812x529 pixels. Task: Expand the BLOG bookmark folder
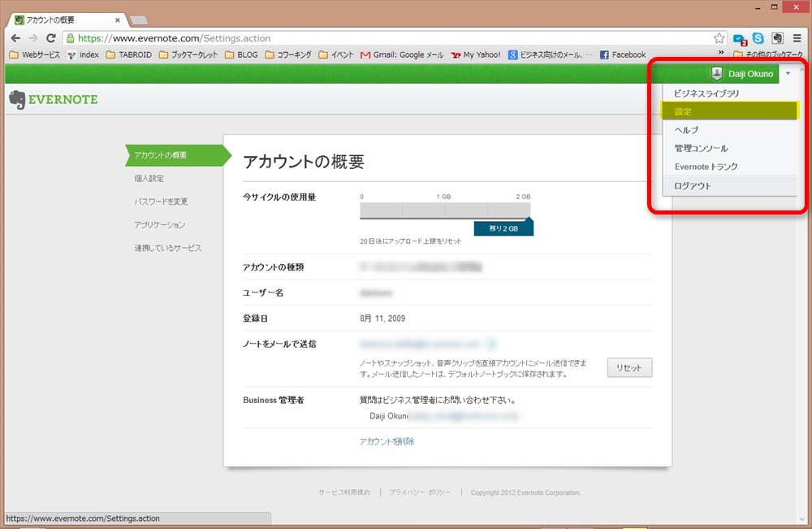241,55
